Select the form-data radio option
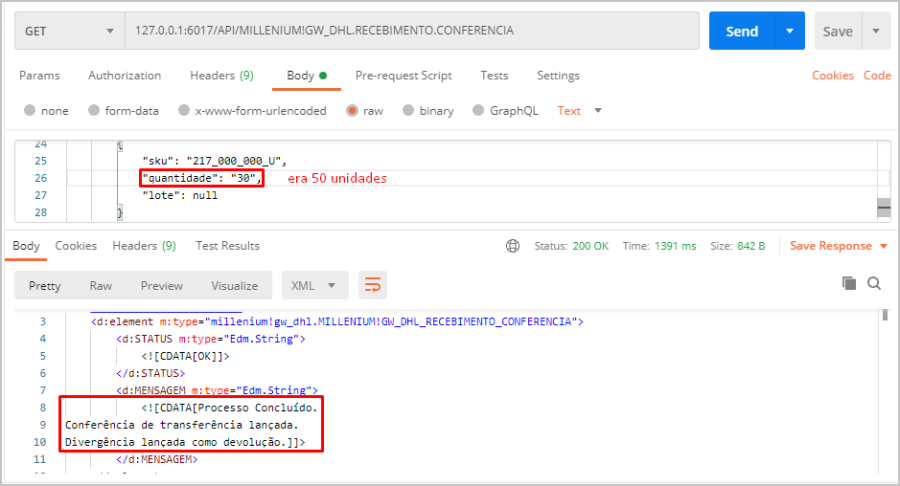This screenshot has width=900, height=486. click(94, 110)
